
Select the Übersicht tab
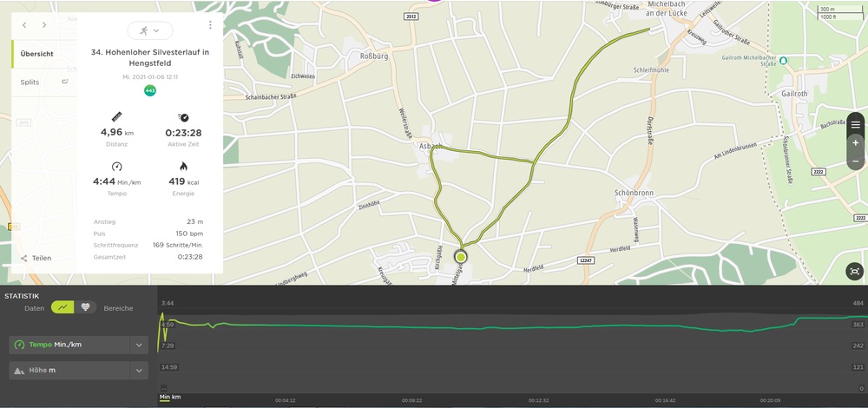[x=37, y=54]
